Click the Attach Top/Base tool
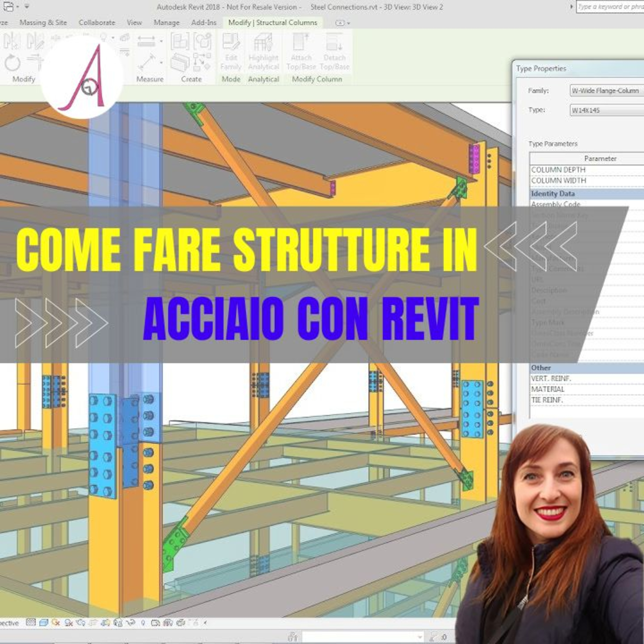644x644 pixels. tap(301, 52)
